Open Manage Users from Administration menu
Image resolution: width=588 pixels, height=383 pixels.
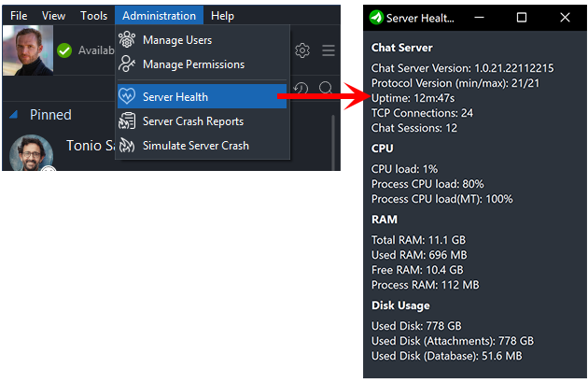177,40
